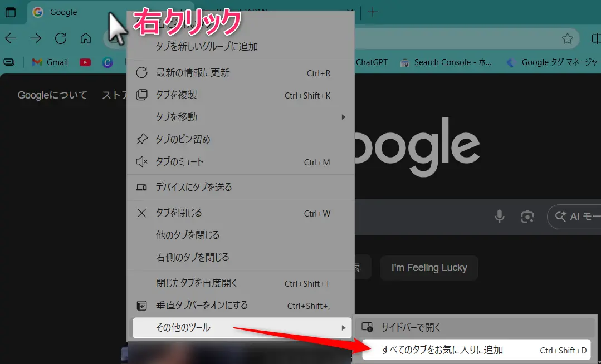Start voice search with microphone icon

tap(500, 217)
